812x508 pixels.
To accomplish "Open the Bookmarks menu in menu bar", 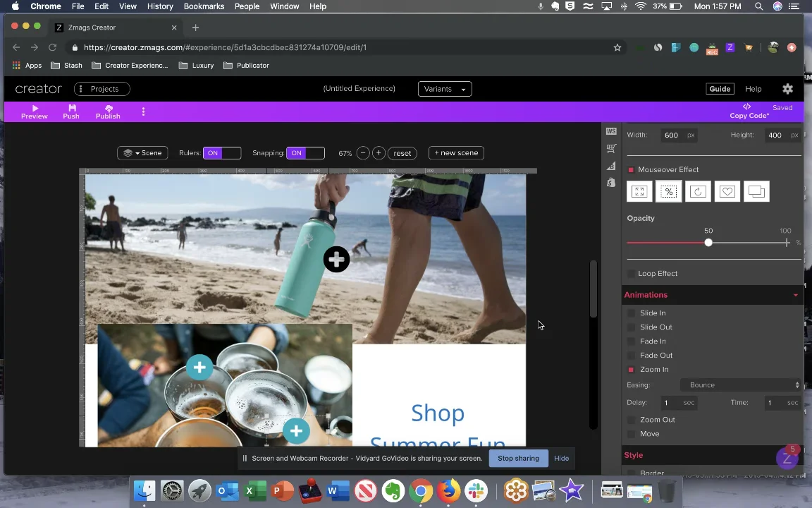I will point(204,6).
